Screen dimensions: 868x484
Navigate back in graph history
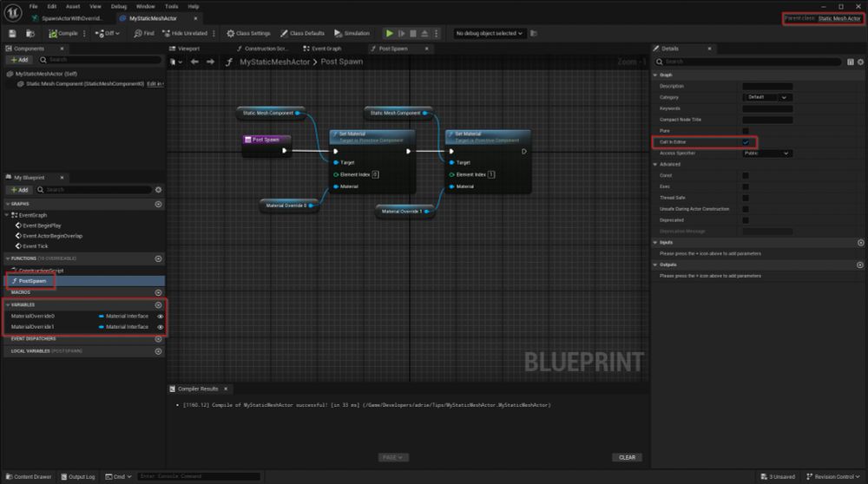194,62
